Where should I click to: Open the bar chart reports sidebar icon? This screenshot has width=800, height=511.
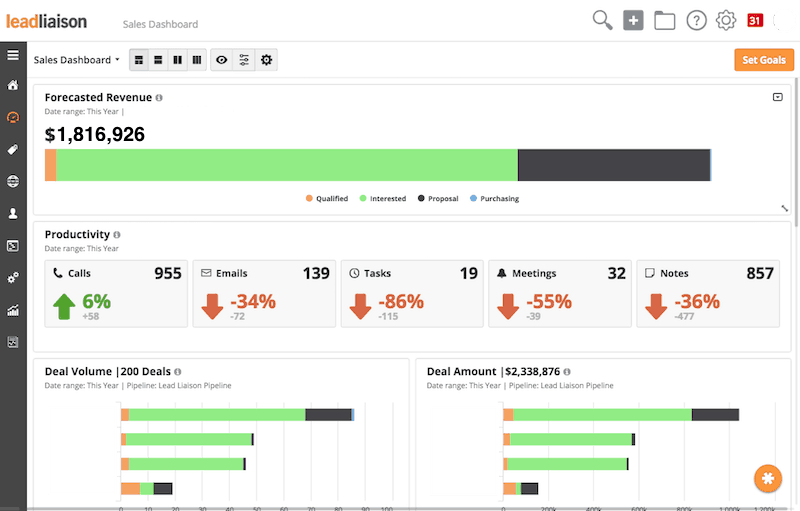pyautogui.click(x=13, y=310)
